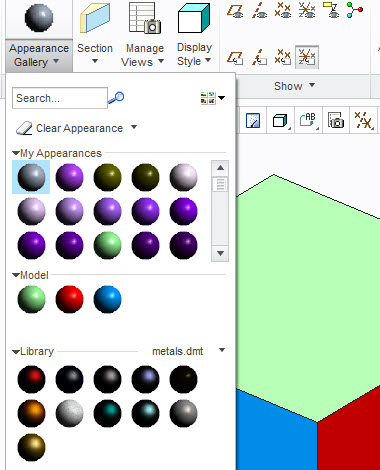Click the magnifier search icon
This screenshot has width=380, height=470.
click(x=116, y=98)
